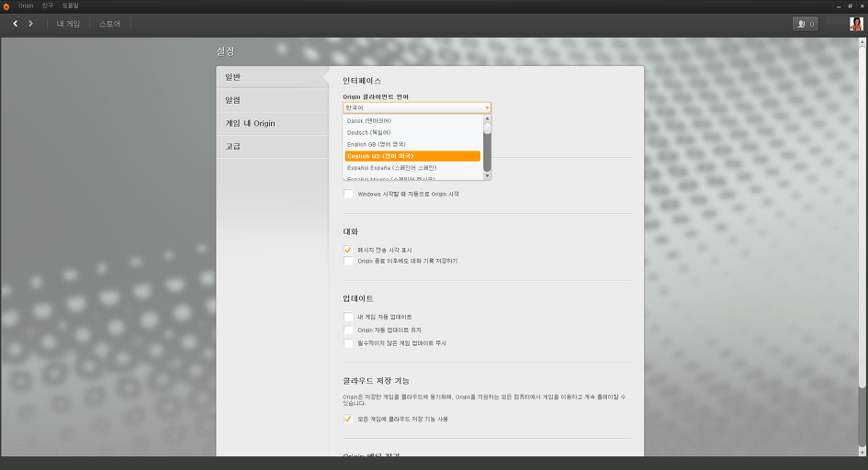Viewport: 868px width, 470px height.
Task: Click language list scroll up arrow
Action: [487, 118]
